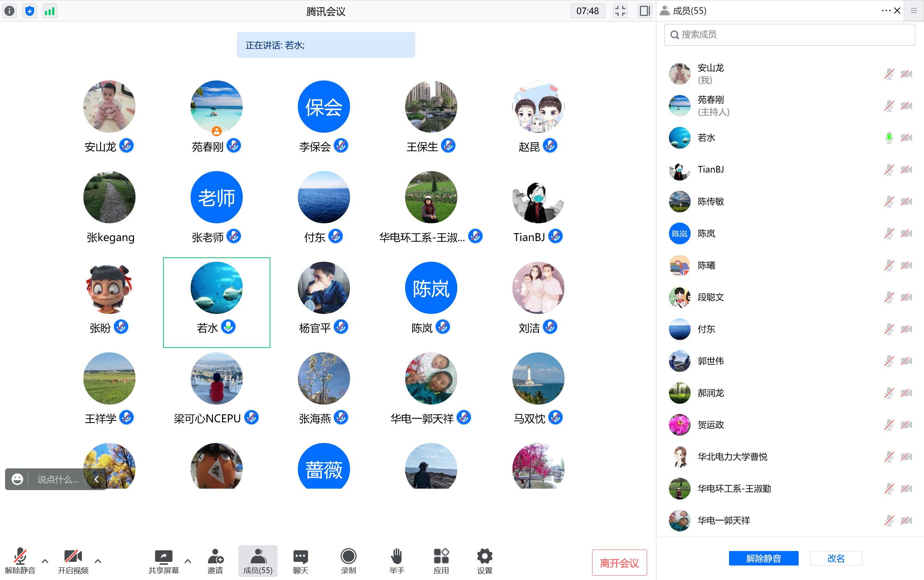Open the hamburger menu beside the members panel

pos(913,11)
